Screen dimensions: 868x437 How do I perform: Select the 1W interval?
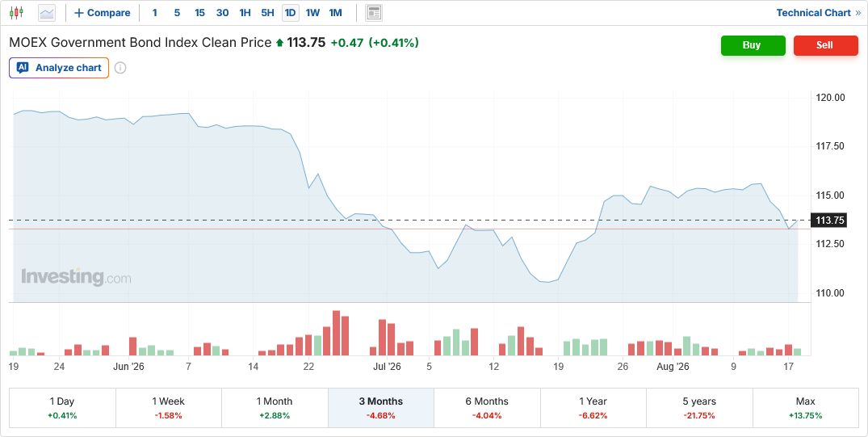point(312,13)
